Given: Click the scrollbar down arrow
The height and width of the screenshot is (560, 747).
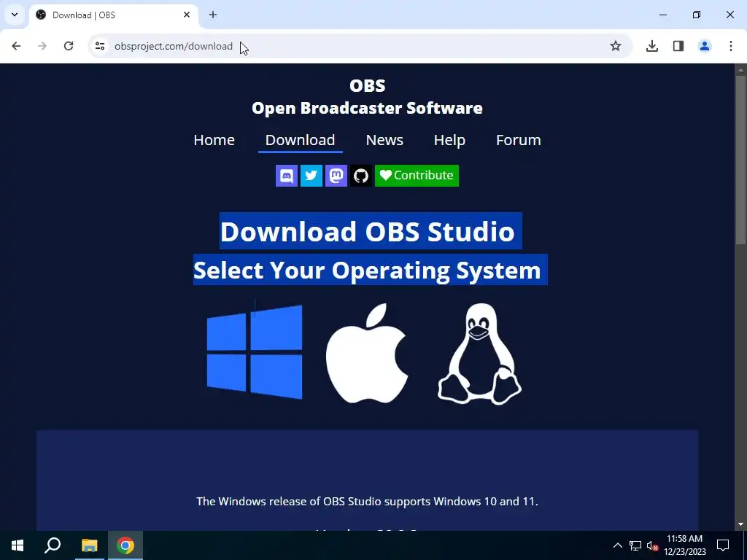Looking at the screenshot, I should (741, 524).
